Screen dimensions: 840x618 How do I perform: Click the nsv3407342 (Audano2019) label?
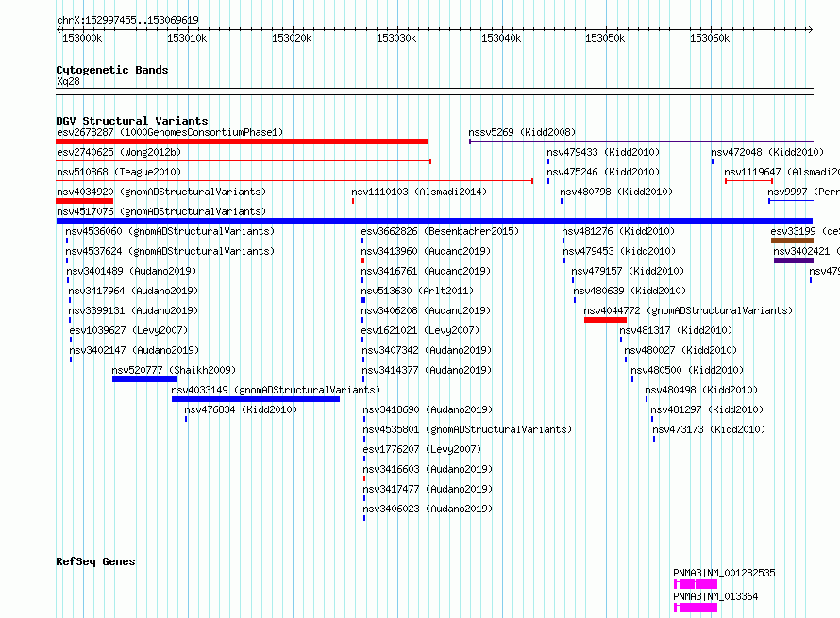coord(427,350)
